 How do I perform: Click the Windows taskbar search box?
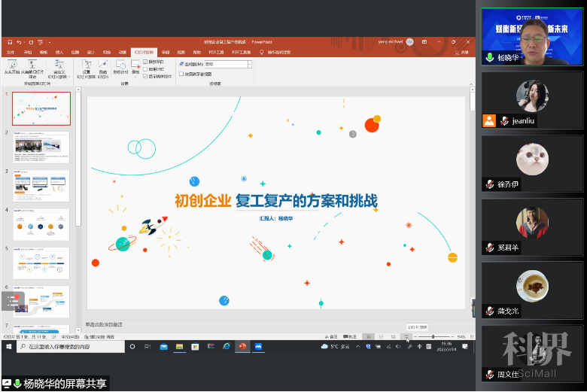pyautogui.click(x=71, y=347)
